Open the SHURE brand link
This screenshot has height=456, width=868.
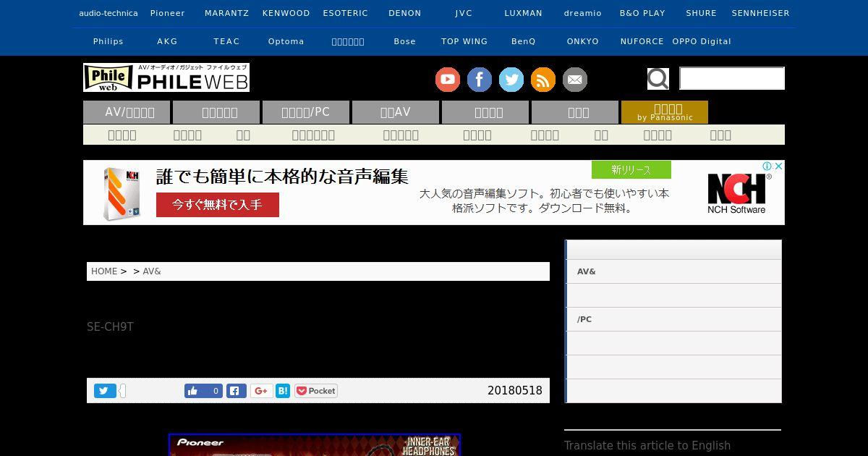click(x=702, y=13)
